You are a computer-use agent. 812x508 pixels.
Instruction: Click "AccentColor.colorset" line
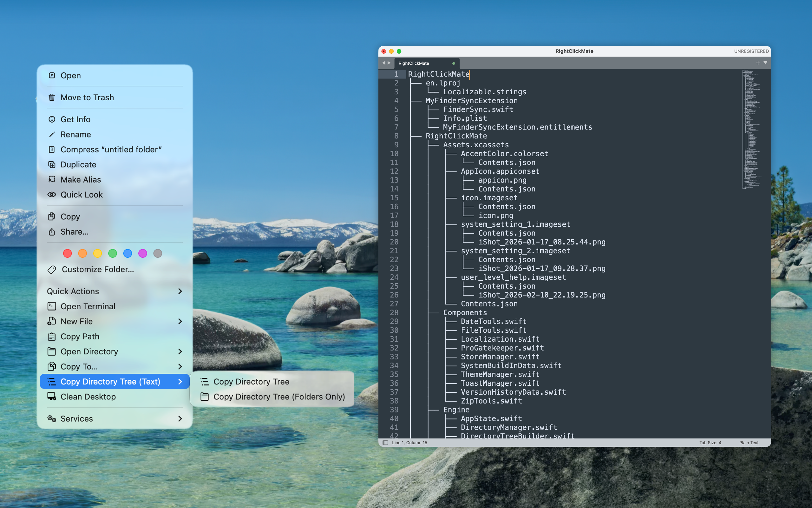coord(504,154)
